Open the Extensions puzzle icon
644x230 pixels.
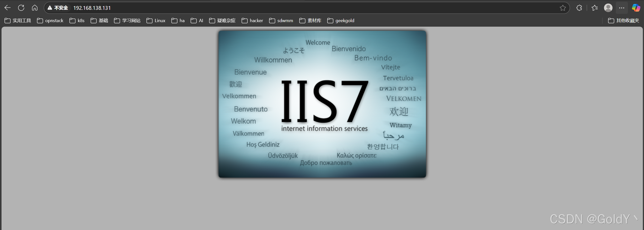579,8
